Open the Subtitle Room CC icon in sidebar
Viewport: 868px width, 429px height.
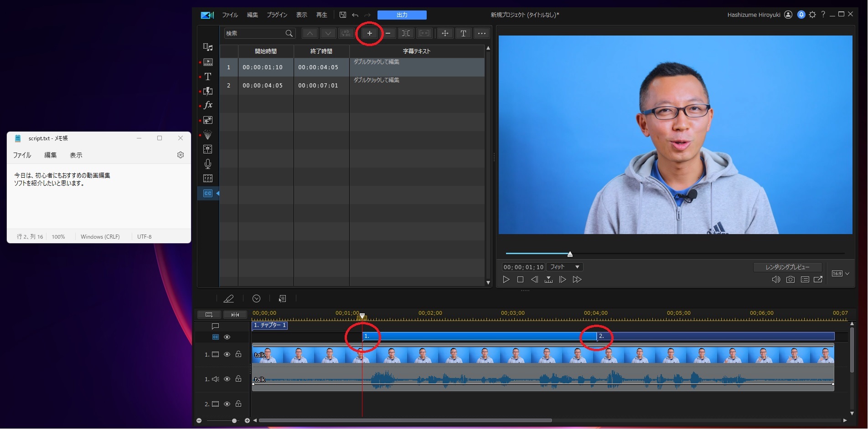208,193
